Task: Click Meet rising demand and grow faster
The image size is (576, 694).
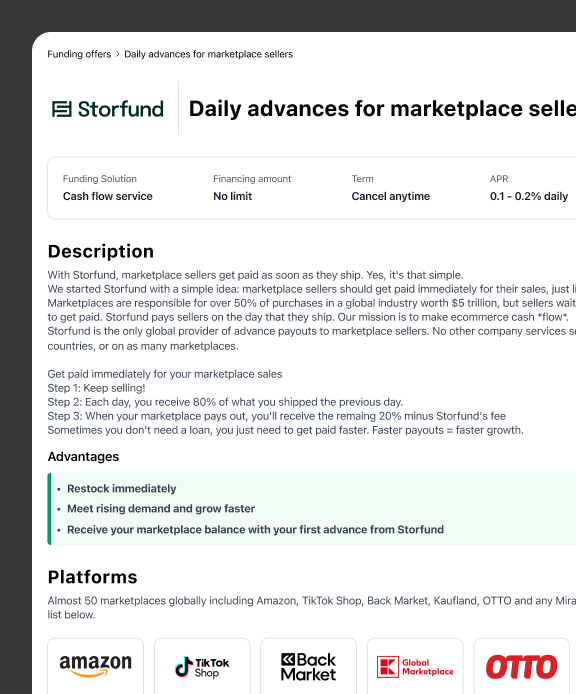Action: 161,509
